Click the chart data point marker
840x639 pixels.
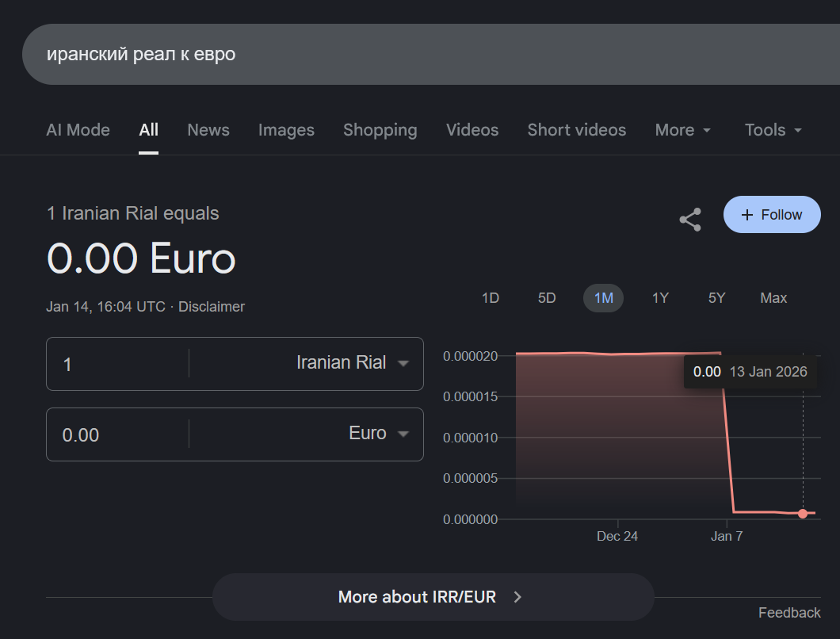pyautogui.click(x=803, y=514)
